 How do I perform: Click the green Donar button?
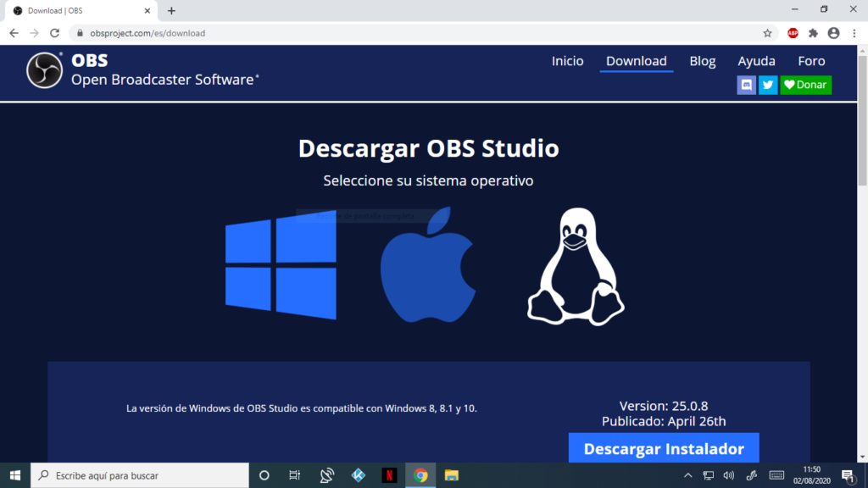click(805, 85)
